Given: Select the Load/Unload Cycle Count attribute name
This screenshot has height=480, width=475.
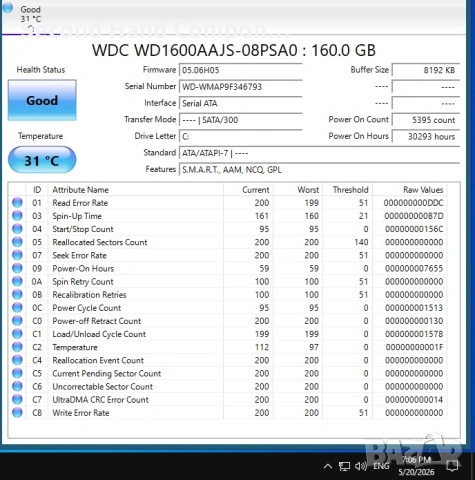Looking at the screenshot, I should tap(99, 334).
